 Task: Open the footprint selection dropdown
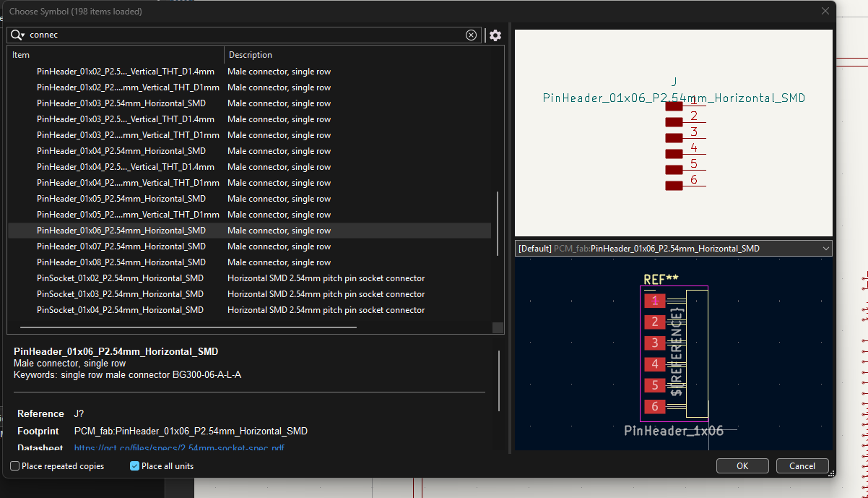click(674, 248)
